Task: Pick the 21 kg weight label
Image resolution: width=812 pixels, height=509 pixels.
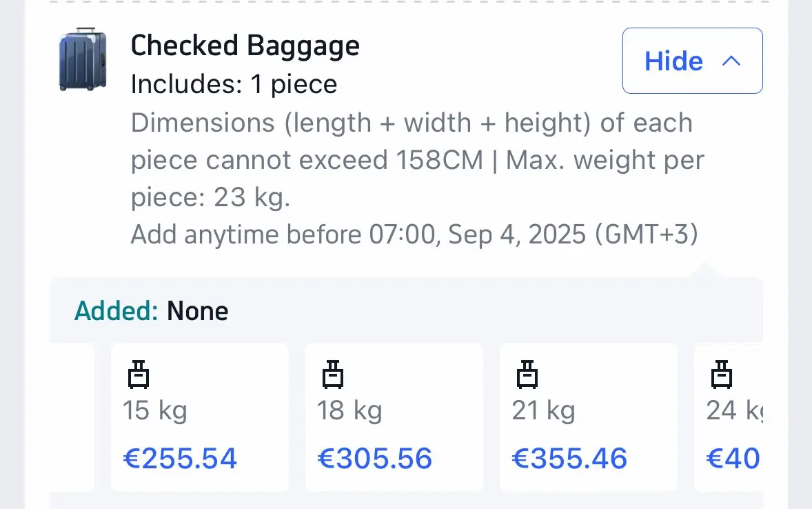Action: [543, 411]
